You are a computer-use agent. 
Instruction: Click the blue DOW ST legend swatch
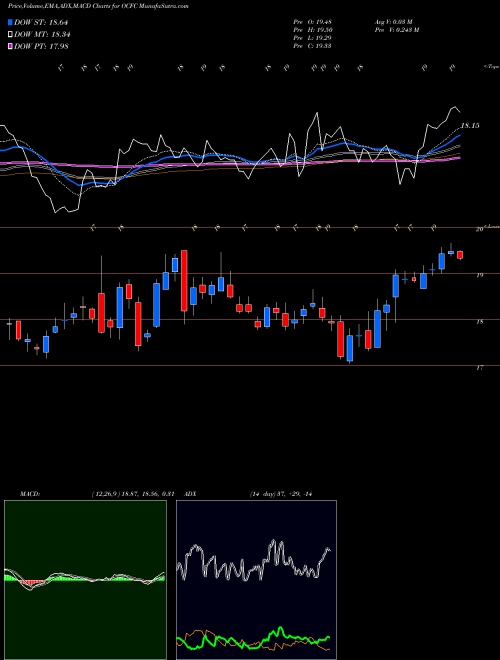tap(10, 22)
